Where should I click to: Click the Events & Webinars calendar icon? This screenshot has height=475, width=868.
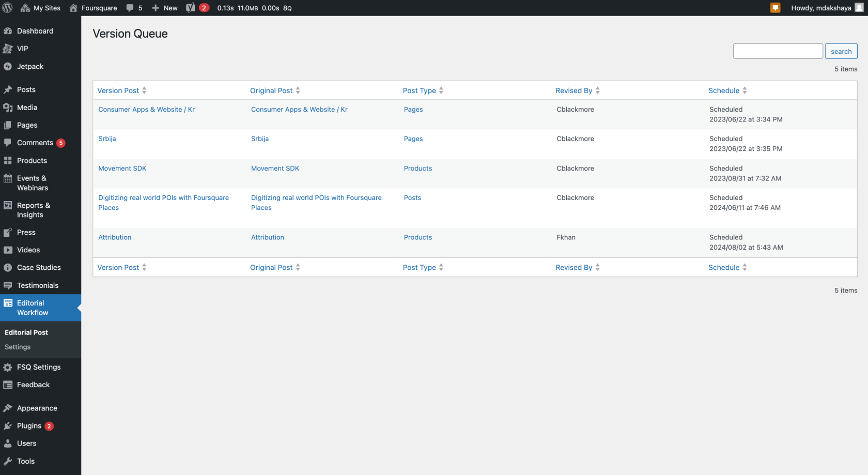pyautogui.click(x=8, y=178)
